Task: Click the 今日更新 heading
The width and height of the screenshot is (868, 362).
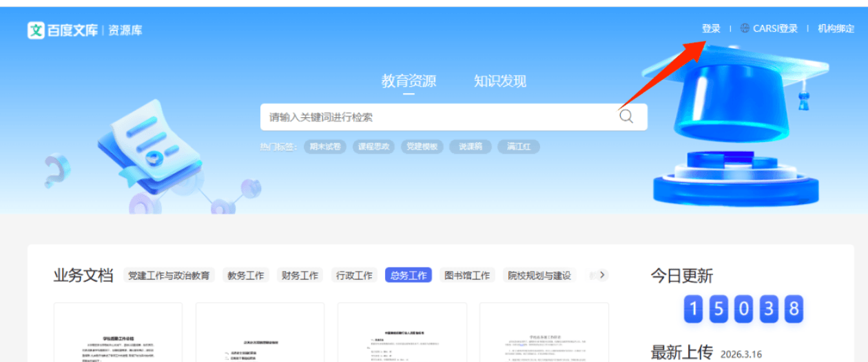Action: (682, 276)
